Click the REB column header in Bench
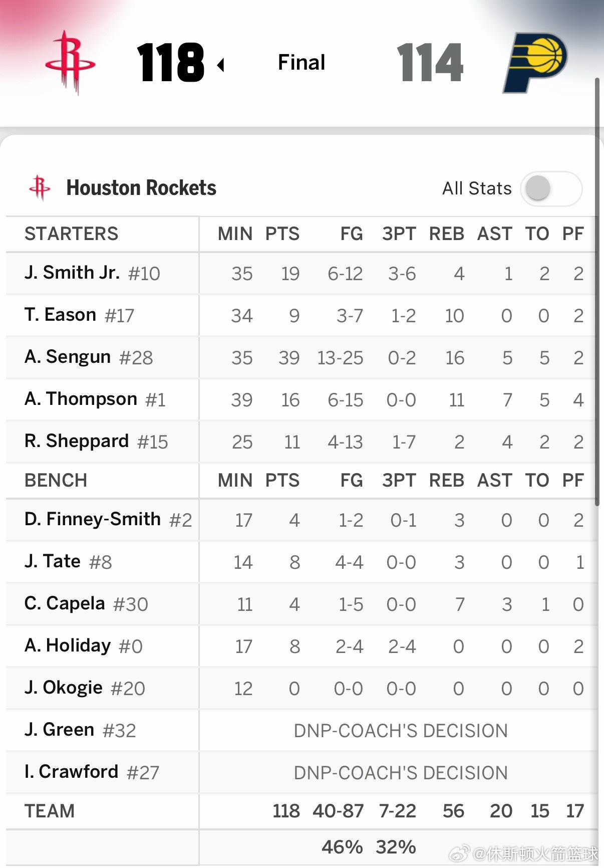604x868 pixels. point(447,481)
